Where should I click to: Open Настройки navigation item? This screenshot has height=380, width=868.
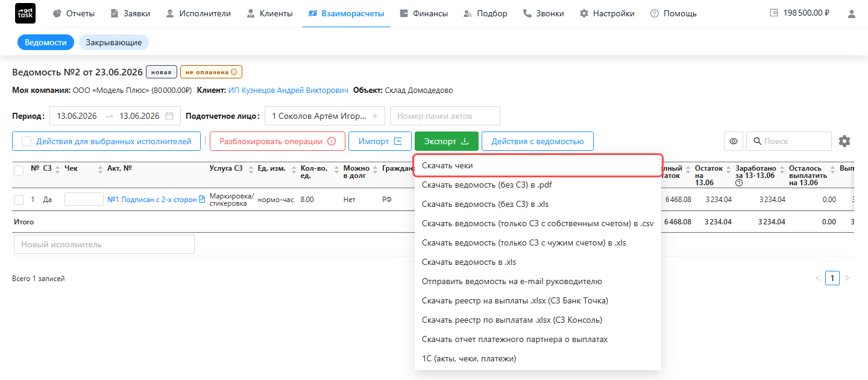607,13
